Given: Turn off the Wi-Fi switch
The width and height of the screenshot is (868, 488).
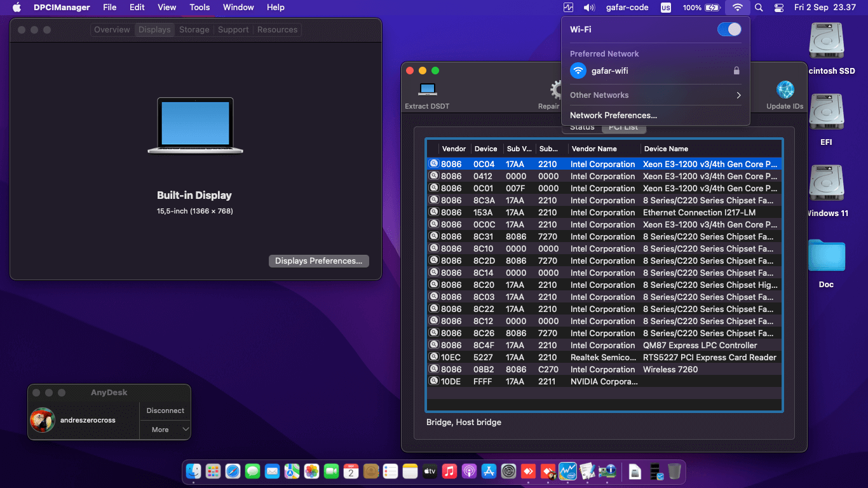Looking at the screenshot, I should (x=729, y=29).
